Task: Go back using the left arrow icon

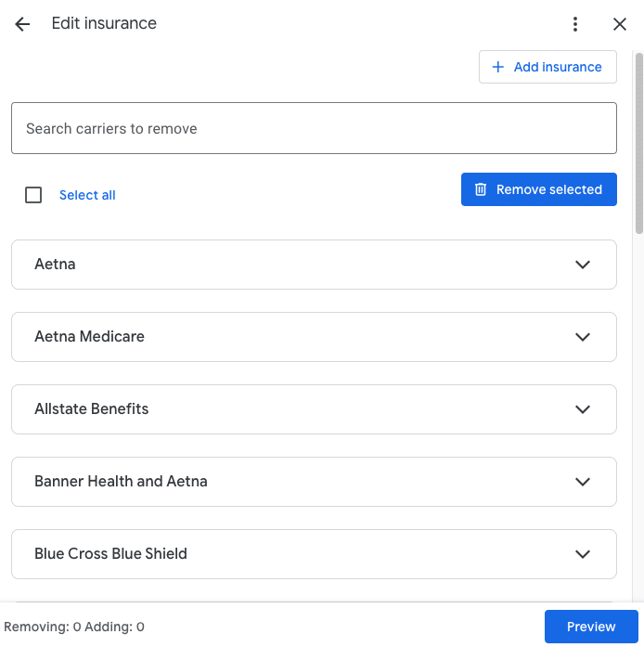Action: 22,24
